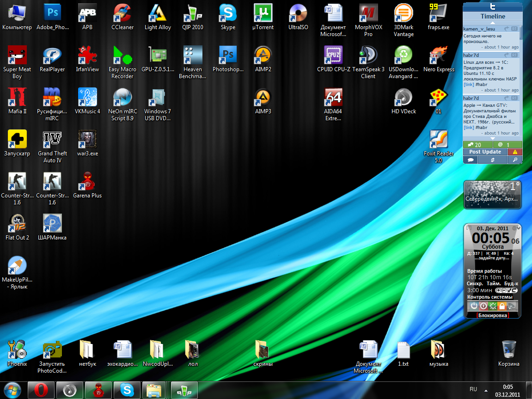Open the Mafia II shortcut
This screenshot has height=399, width=532.
click(17, 101)
